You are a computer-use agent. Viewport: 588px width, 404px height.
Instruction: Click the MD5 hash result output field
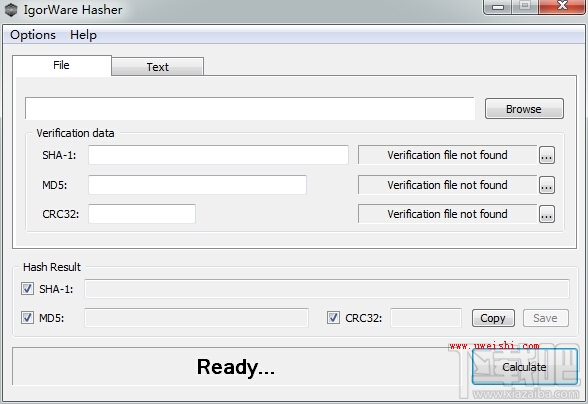coord(196,318)
